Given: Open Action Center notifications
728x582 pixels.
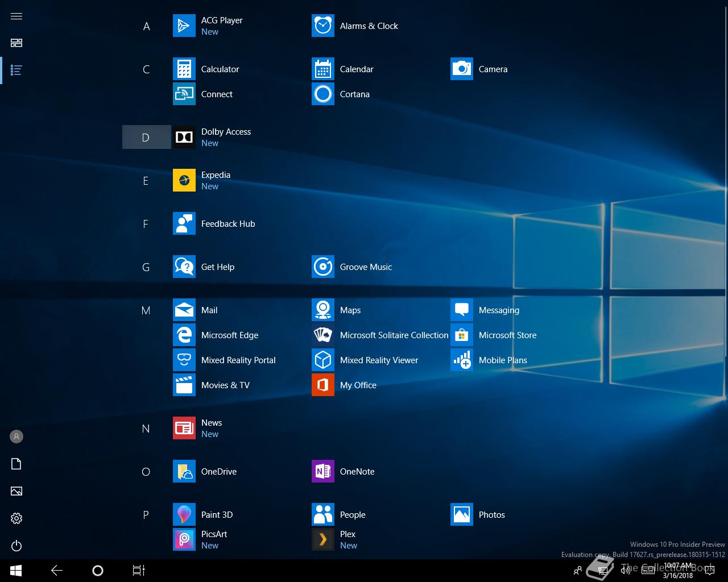Looking at the screenshot, I should pyautogui.click(x=710, y=571).
